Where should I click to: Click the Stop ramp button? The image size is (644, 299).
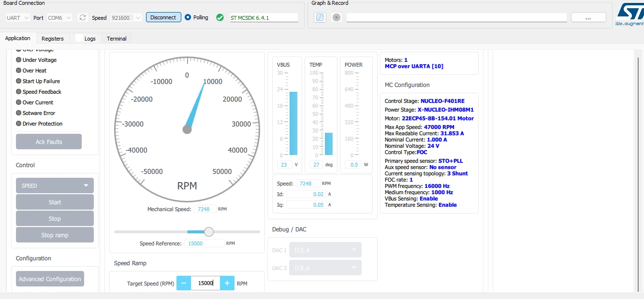click(x=55, y=235)
